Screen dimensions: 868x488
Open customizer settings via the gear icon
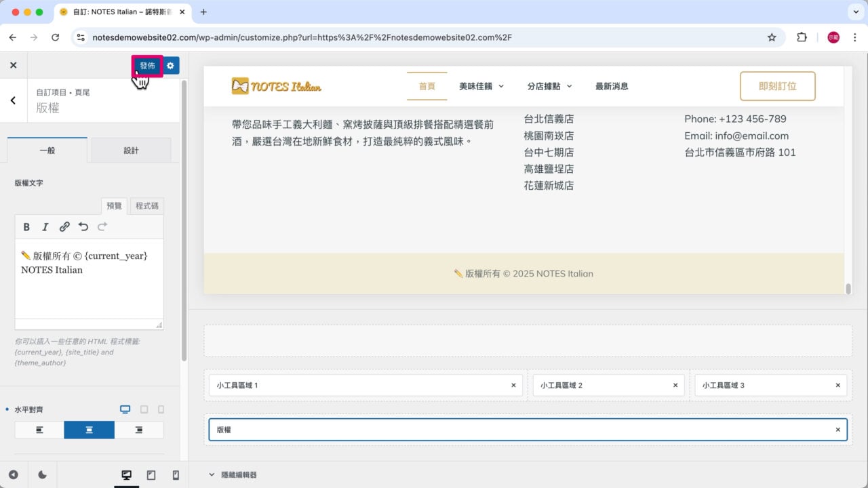click(x=170, y=65)
